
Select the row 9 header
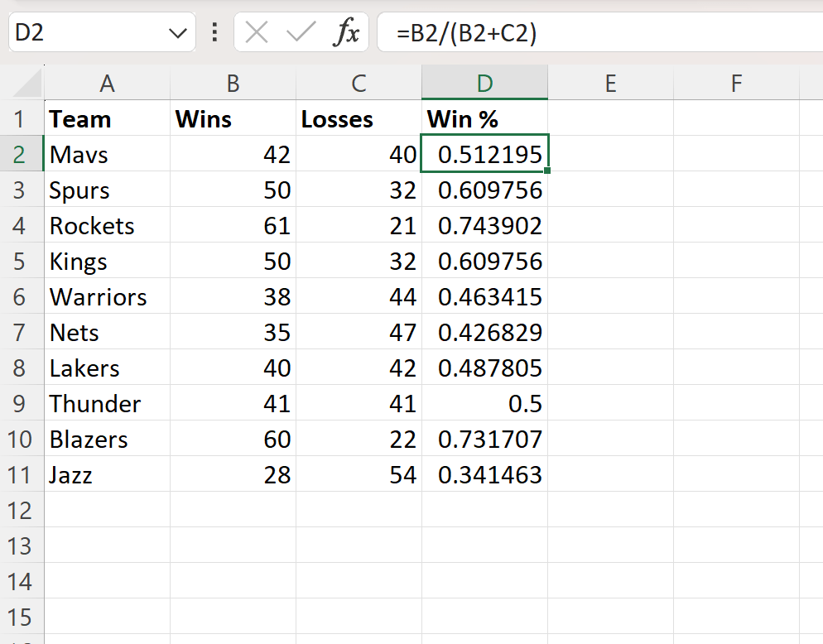click(x=22, y=403)
